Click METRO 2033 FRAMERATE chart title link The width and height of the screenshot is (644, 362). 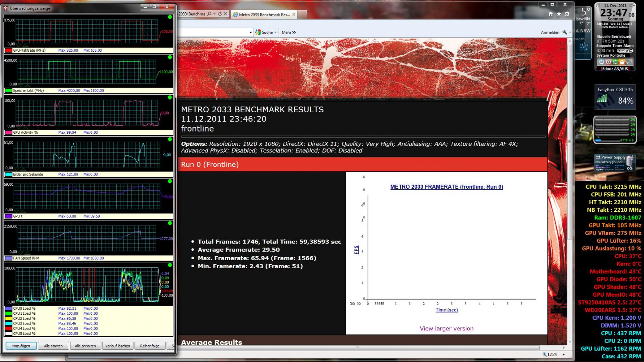click(x=447, y=187)
